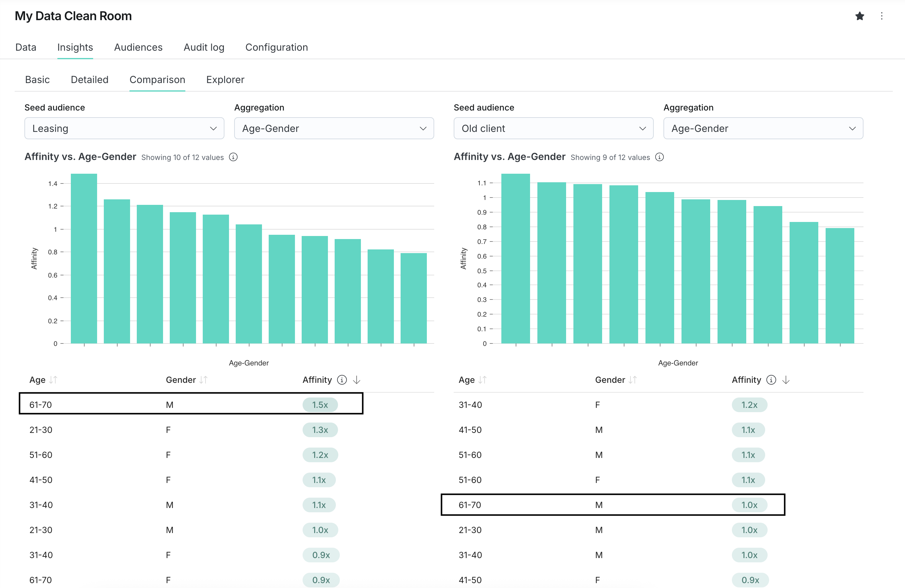Open info tooltip on right Affinity column header
Screen dimensions: 905x588
(x=771, y=379)
